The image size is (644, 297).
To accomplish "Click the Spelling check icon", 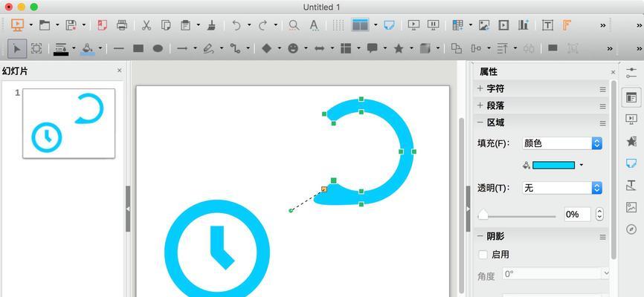I will 315,25.
